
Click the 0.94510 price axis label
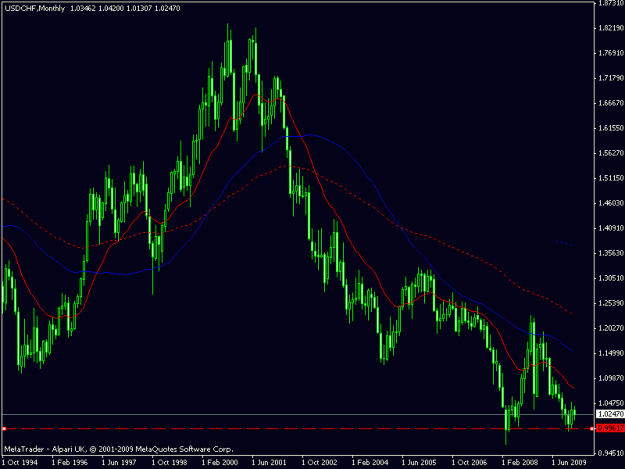(x=611, y=453)
